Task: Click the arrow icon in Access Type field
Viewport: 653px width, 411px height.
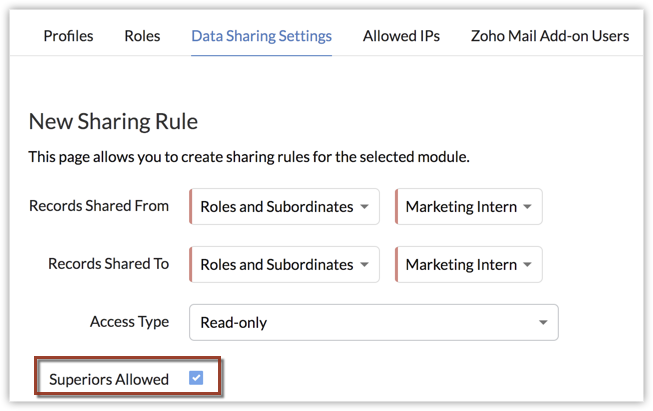Action: click(543, 323)
